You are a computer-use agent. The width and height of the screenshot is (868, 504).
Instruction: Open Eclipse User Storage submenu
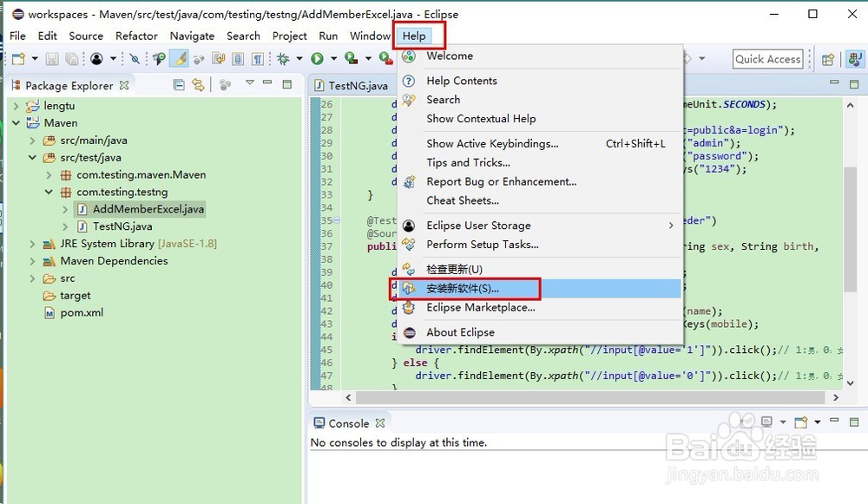[x=540, y=226]
